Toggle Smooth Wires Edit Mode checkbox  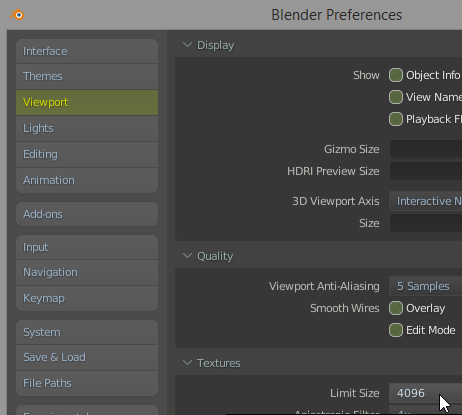396,330
